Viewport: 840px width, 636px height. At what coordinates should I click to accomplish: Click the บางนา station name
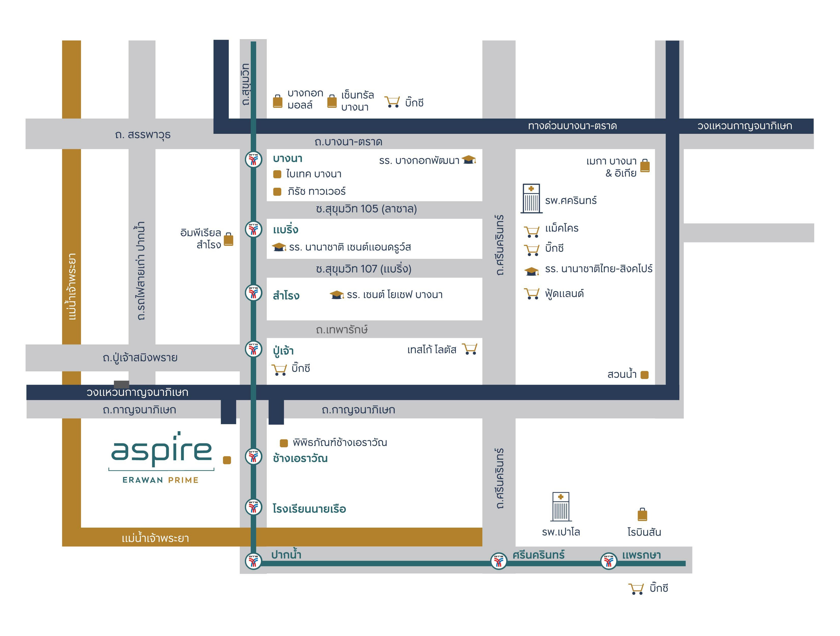point(287,159)
